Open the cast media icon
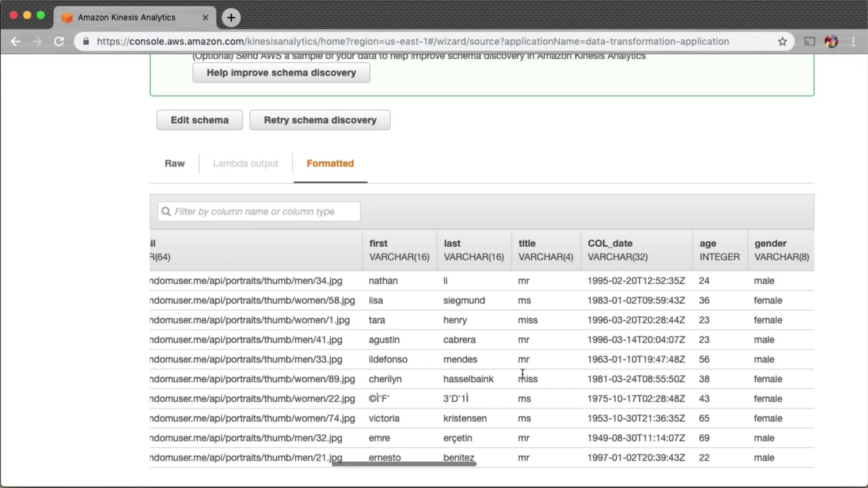The width and height of the screenshot is (868, 488). point(809,42)
